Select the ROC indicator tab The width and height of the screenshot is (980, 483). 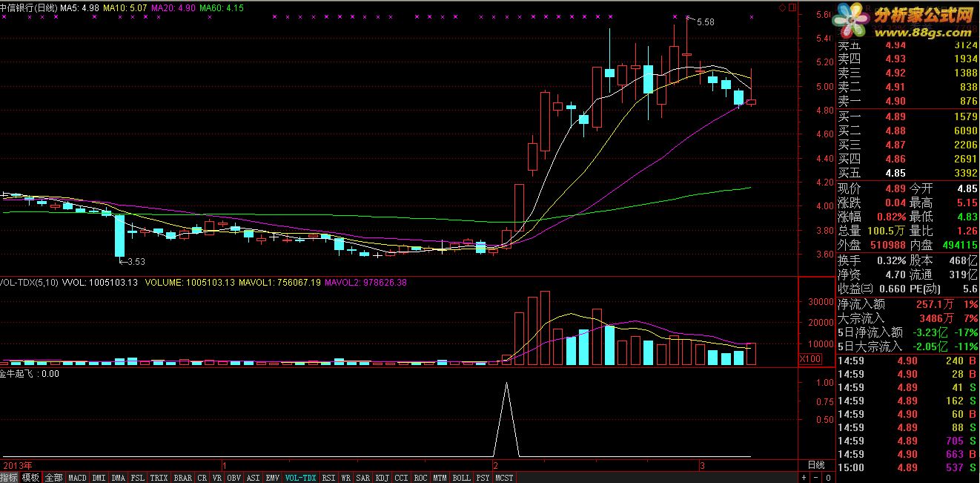[x=421, y=478]
